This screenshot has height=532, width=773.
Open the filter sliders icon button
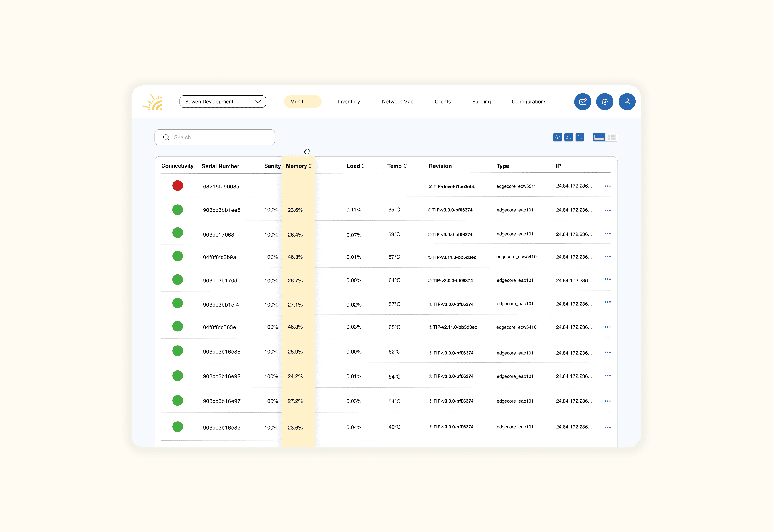pos(569,137)
